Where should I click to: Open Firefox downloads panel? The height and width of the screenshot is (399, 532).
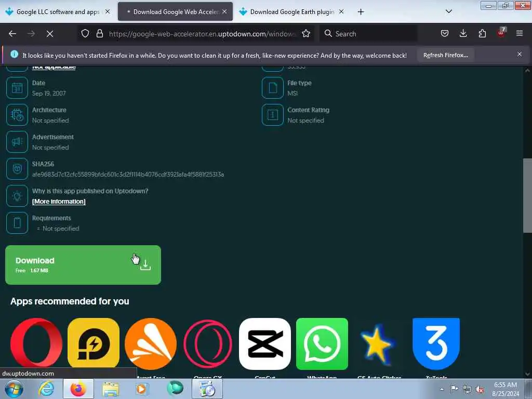[463, 34]
